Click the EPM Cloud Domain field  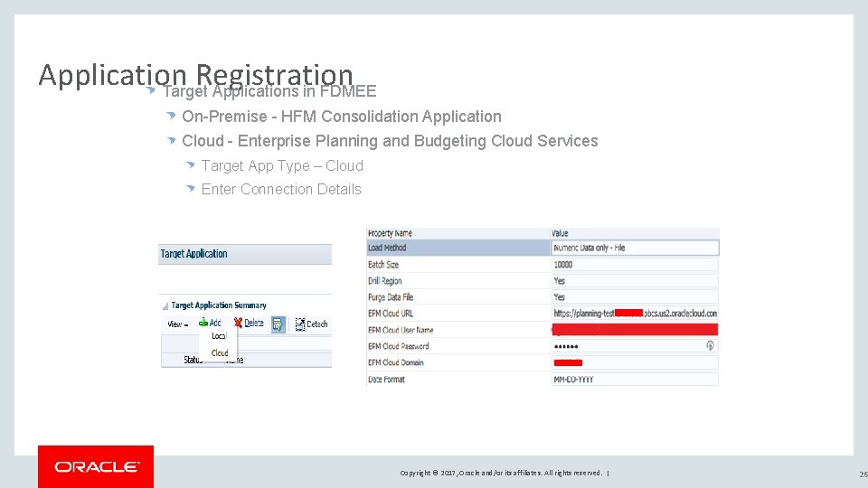coord(635,362)
